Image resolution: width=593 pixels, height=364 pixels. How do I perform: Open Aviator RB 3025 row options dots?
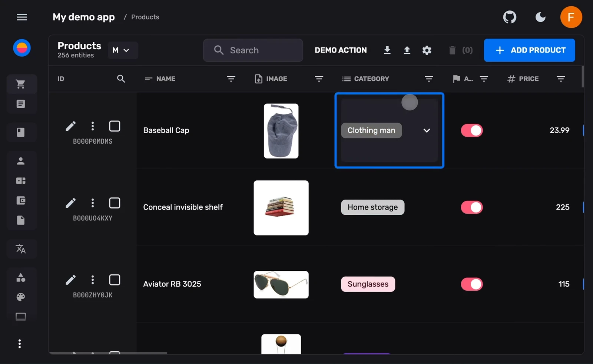click(93, 280)
